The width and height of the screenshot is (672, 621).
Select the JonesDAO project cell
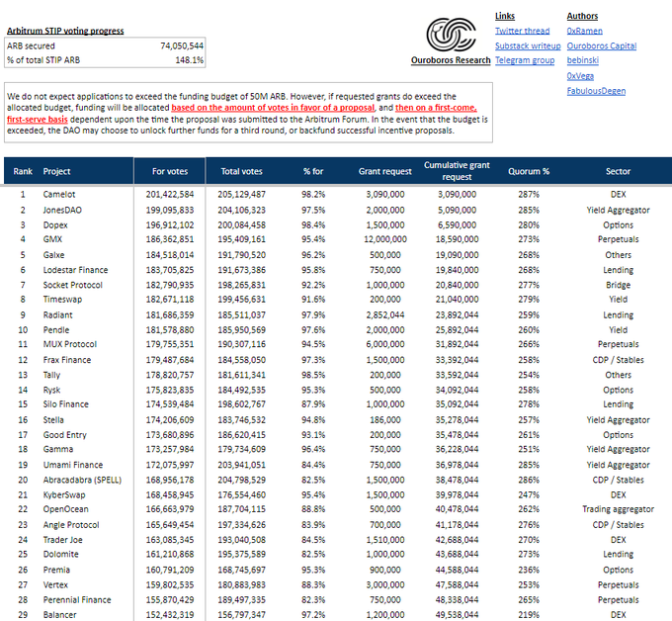click(x=62, y=211)
